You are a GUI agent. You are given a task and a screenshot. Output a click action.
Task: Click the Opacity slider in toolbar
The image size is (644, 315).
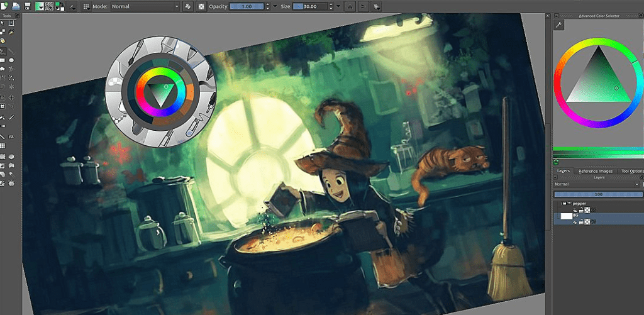(247, 6)
